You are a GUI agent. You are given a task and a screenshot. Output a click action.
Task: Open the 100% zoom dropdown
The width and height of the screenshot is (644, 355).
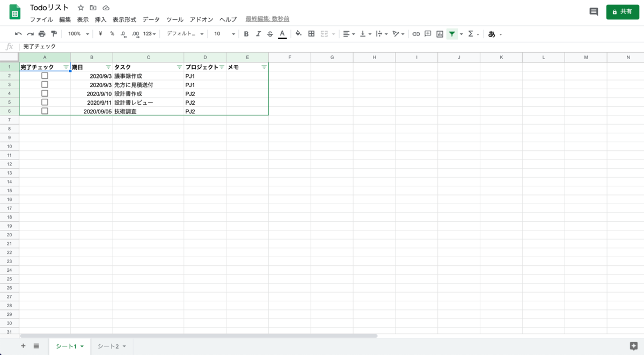[x=78, y=34]
